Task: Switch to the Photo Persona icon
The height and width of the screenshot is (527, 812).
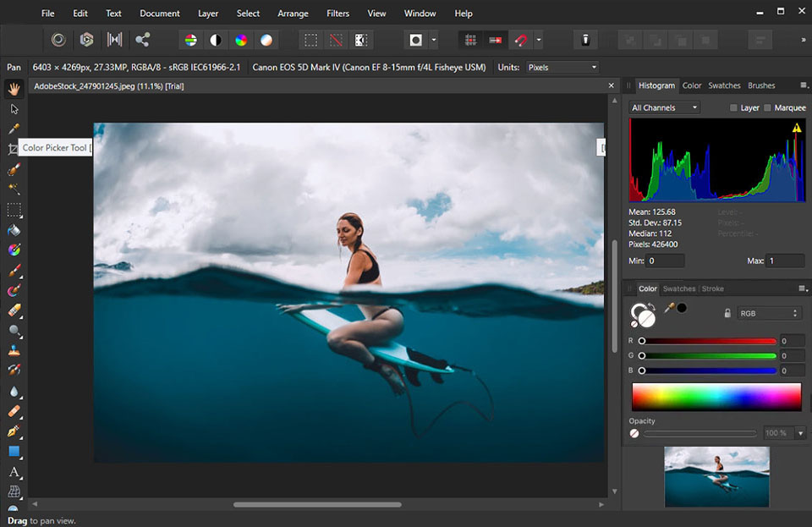Action: (x=58, y=40)
